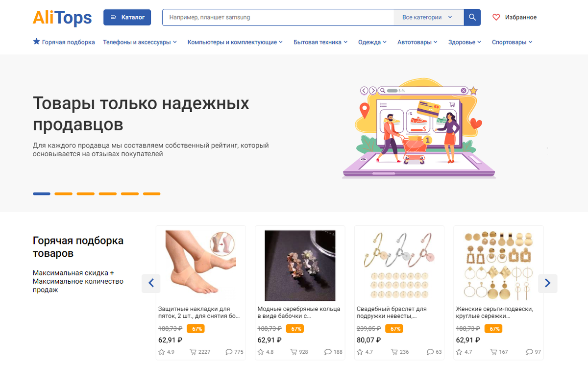Image resolution: width=588 pixels, height=365 pixels.
Task: Expand Компьютеры и комплектующие menu
Action: tap(235, 42)
